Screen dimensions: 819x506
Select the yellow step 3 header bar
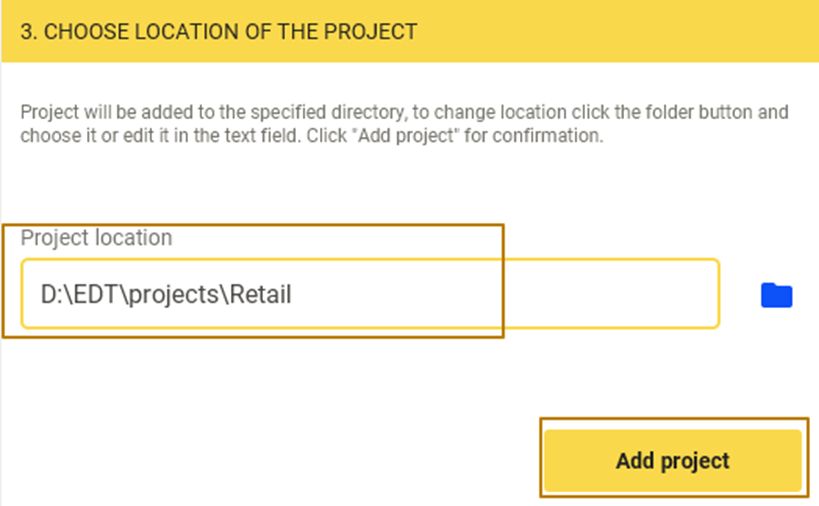click(x=600, y=31)
